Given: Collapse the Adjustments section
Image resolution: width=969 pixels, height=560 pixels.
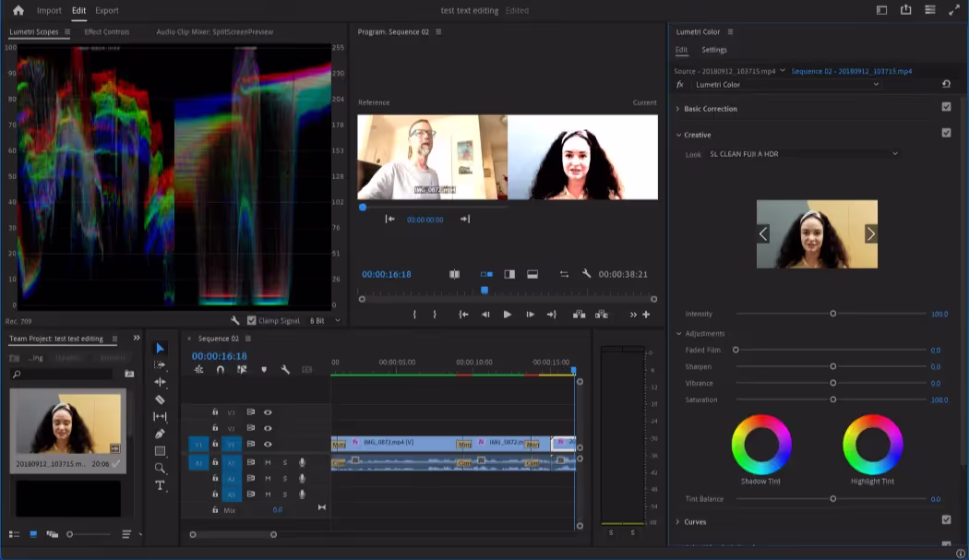Looking at the screenshot, I should pyautogui.click(x=678, y=334).
